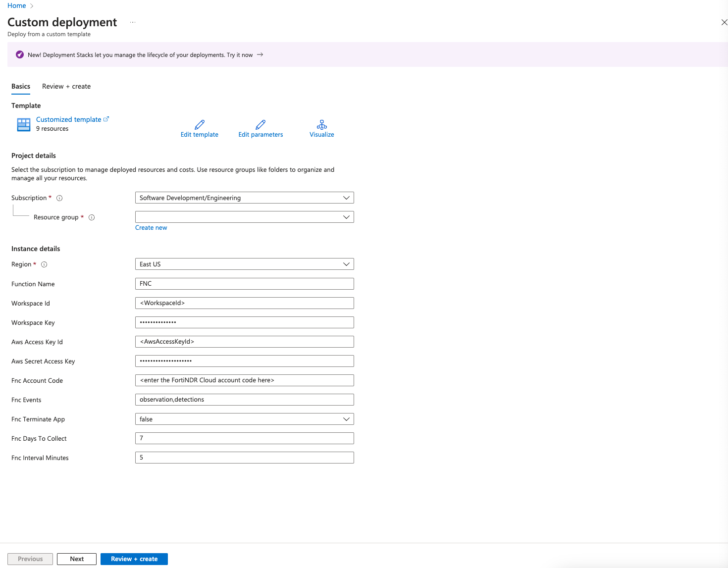Viewport: 728px width, 568px height.
Task: Click the Review + create button
Action: 134,559
